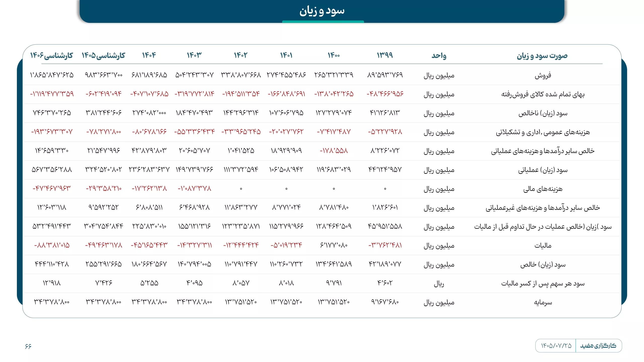644x362 pixels.
Task: Click the row label 'بهای تمام شده کالای فروش‌رفته'
Action: 543,94
